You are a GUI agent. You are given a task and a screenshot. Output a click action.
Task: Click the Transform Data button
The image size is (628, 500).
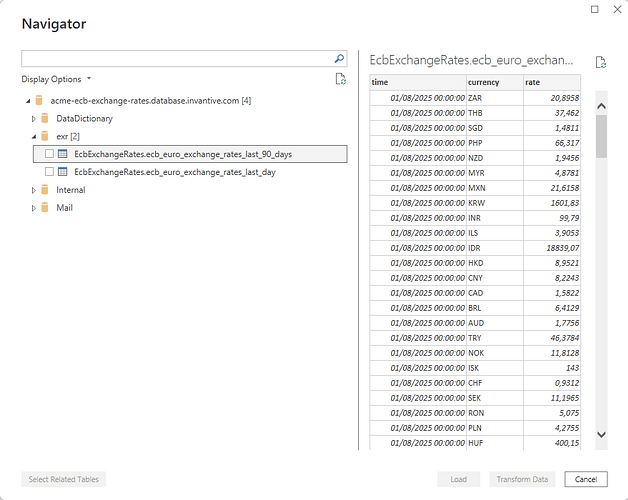click(522, 479)
